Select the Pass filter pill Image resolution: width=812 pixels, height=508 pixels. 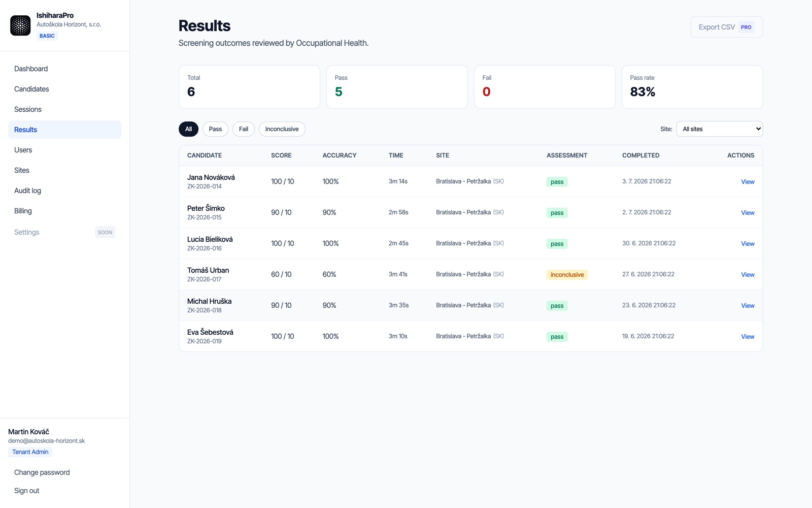[x=215, y=129]
